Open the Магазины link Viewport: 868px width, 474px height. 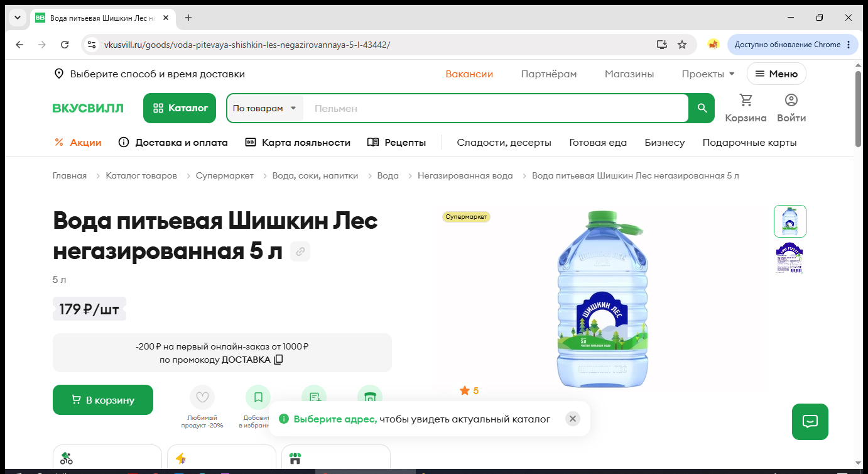click(x=629, y=74)
